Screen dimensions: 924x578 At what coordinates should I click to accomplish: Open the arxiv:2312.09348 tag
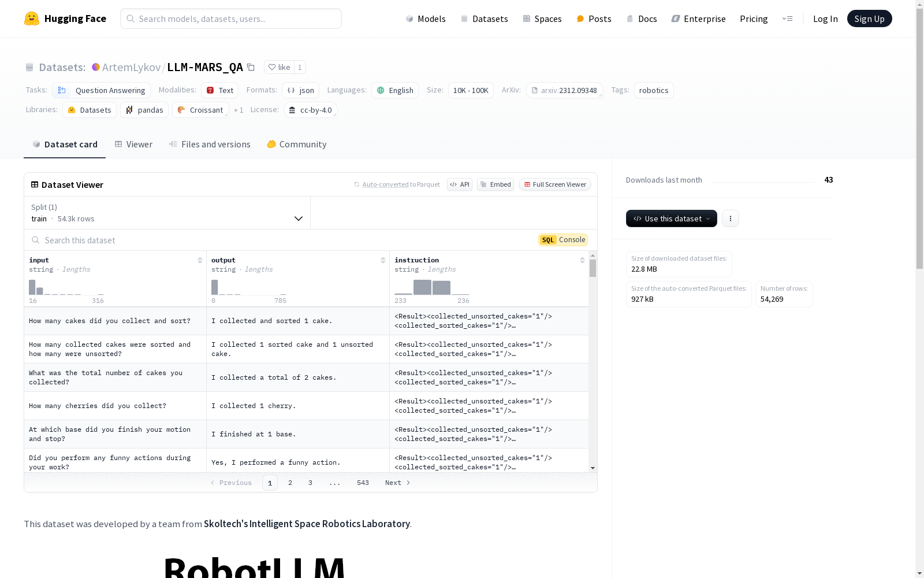[x=564, y=90]
